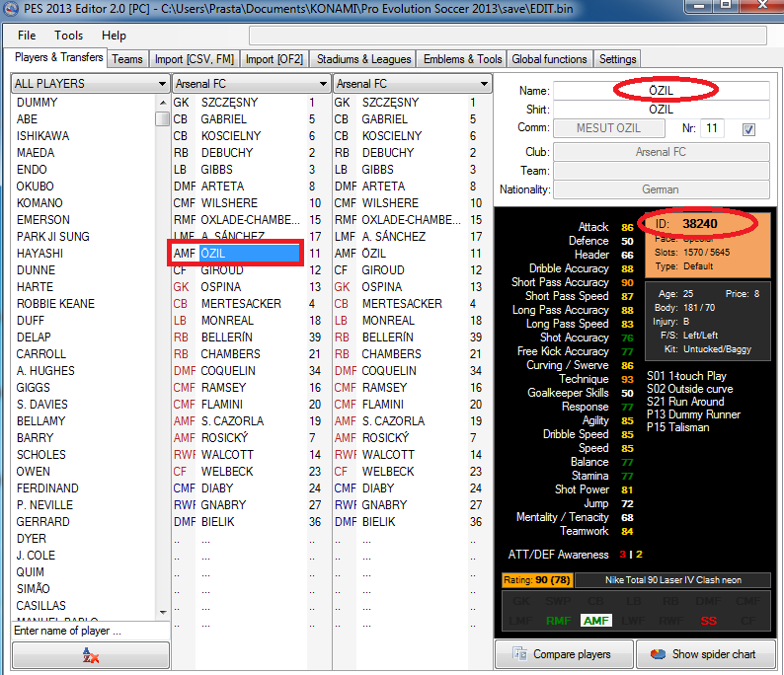The height and width of the screenshot is (675, 784).
Task: Click the Arsenal FC club button
Action: 661,152
